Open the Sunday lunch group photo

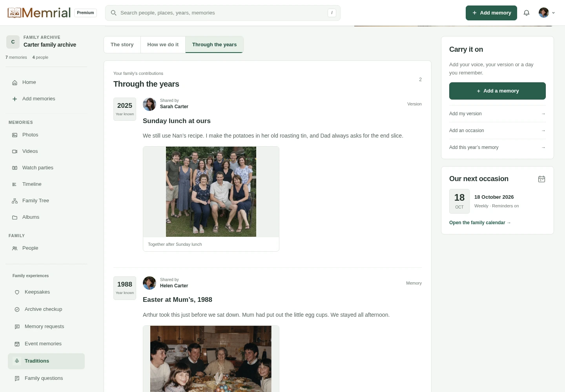coord(211,192)
